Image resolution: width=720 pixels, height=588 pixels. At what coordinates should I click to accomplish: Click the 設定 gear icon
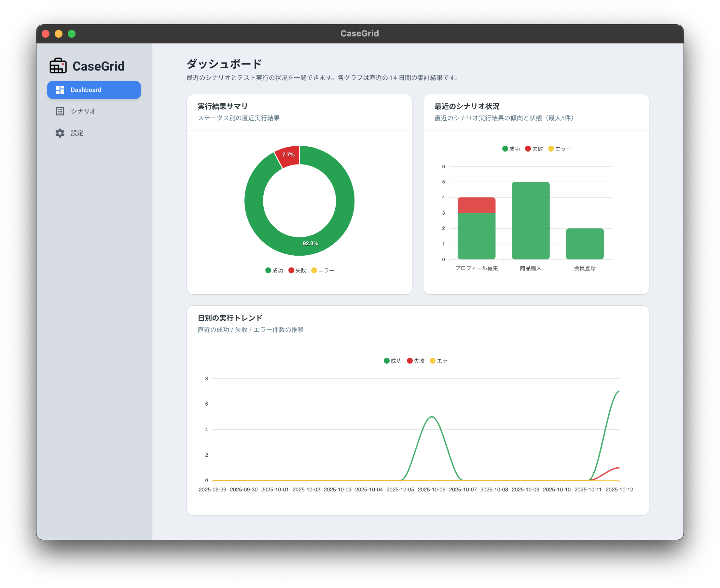point(60,133)
